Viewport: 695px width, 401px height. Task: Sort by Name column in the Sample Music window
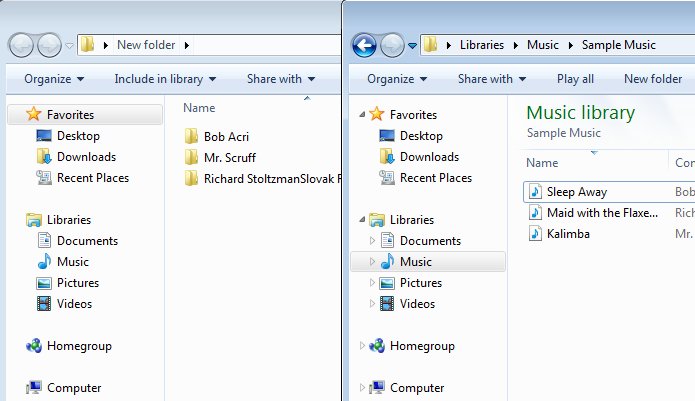coord(542,163)
